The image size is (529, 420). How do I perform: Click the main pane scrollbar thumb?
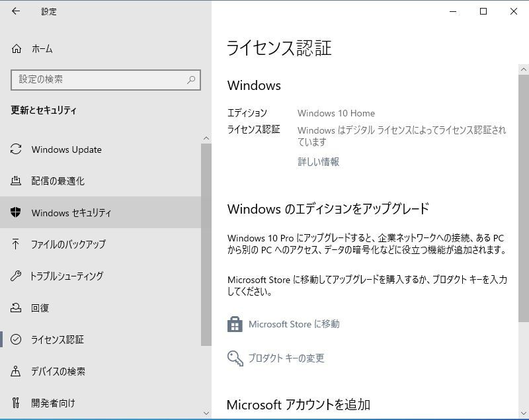click(x=524, y=198)
